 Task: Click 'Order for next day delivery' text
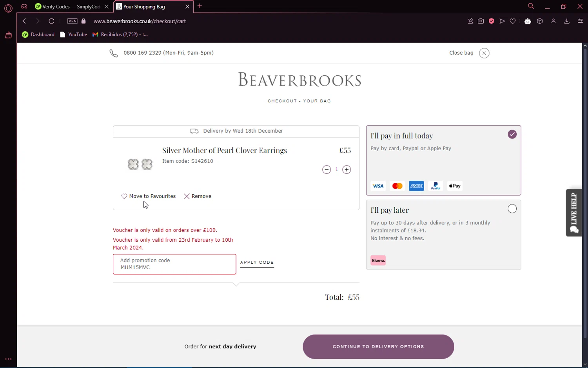(220, 347)
